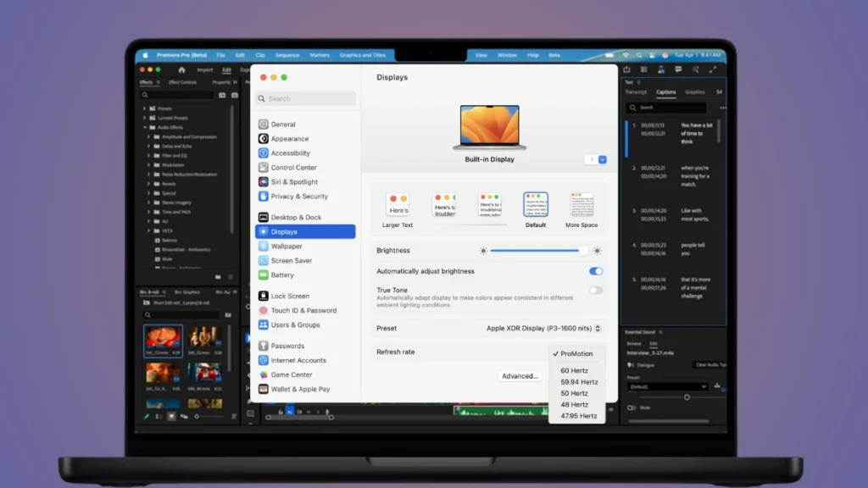Select the highlighted clip thumbnail in the bin

pyautogui.click(x=164, y=339)
